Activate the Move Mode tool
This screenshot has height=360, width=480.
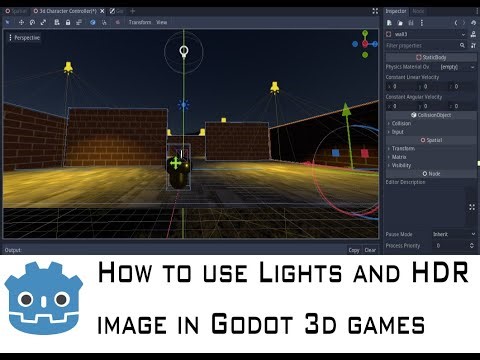[x=21, y=22]
